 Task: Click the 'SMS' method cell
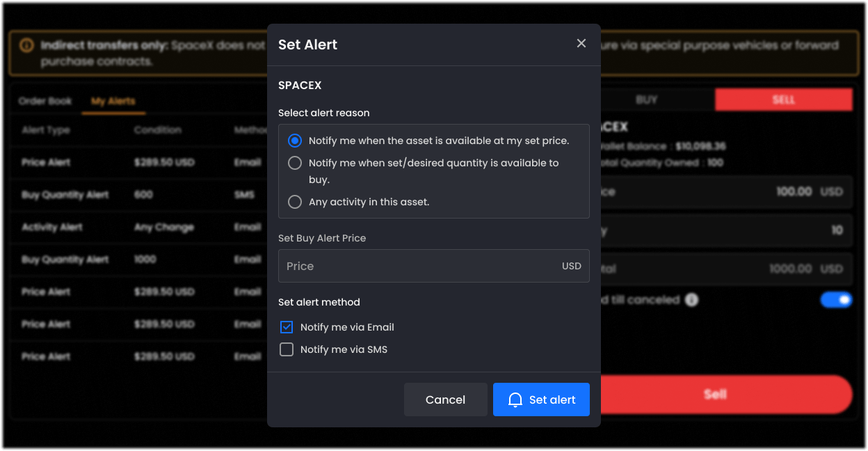[244, 195]
